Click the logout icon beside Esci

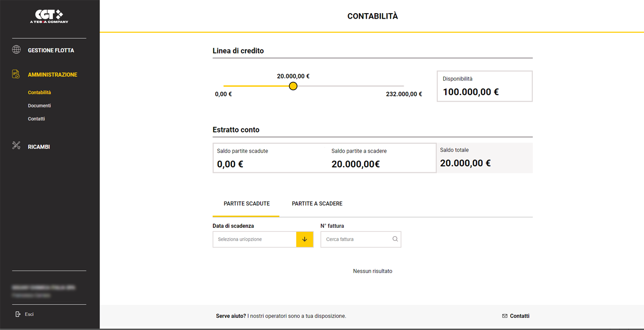coord(18,314)
